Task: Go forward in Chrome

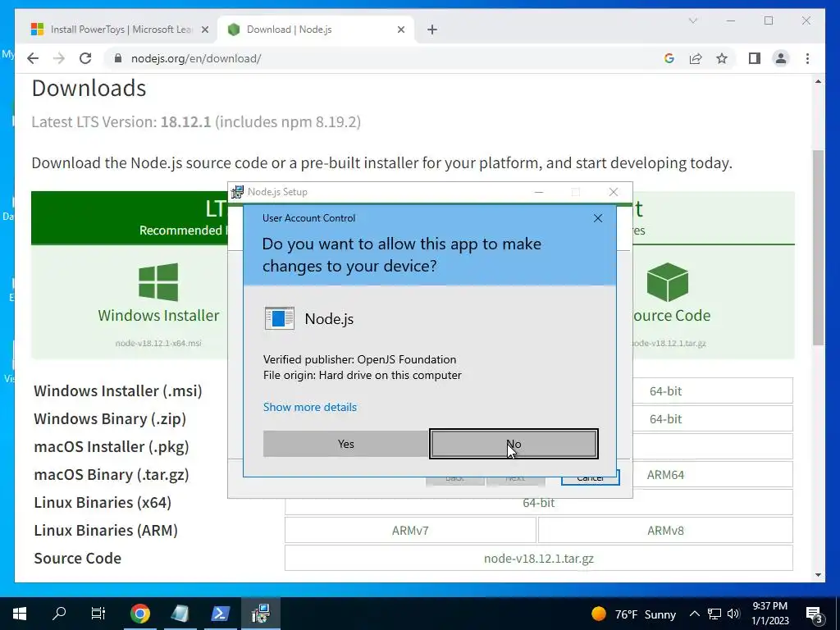Action: coord(59,58)
